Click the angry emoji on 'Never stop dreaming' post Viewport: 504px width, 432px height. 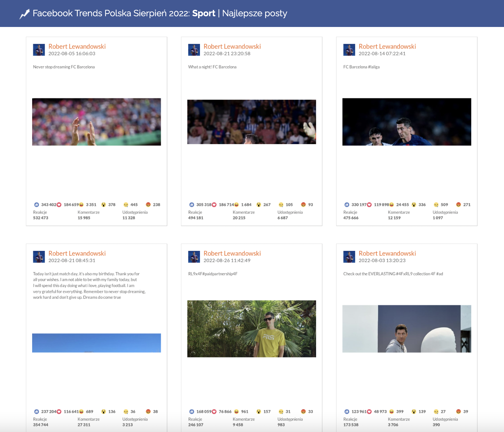click(x=148, y=205)
